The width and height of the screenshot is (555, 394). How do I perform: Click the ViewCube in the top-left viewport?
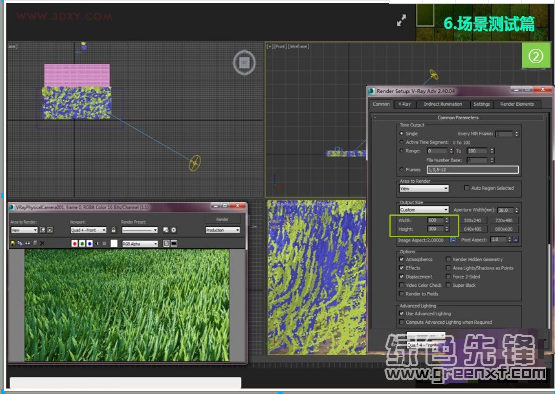click(244, 63)
